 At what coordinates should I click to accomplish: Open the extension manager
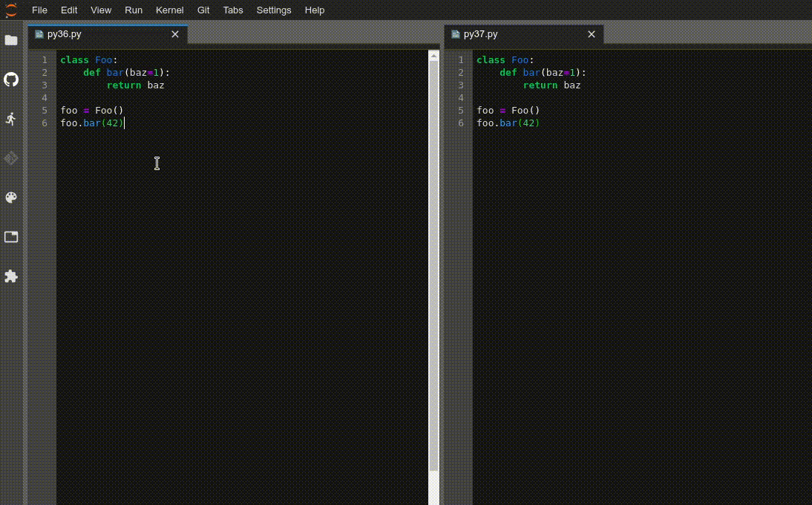(x=11, y=276)
